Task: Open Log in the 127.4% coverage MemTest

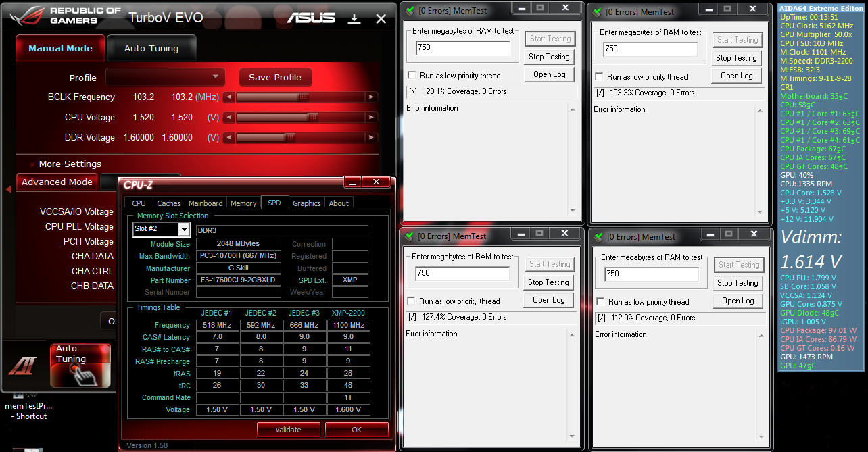Action: (x=549, y=300)
